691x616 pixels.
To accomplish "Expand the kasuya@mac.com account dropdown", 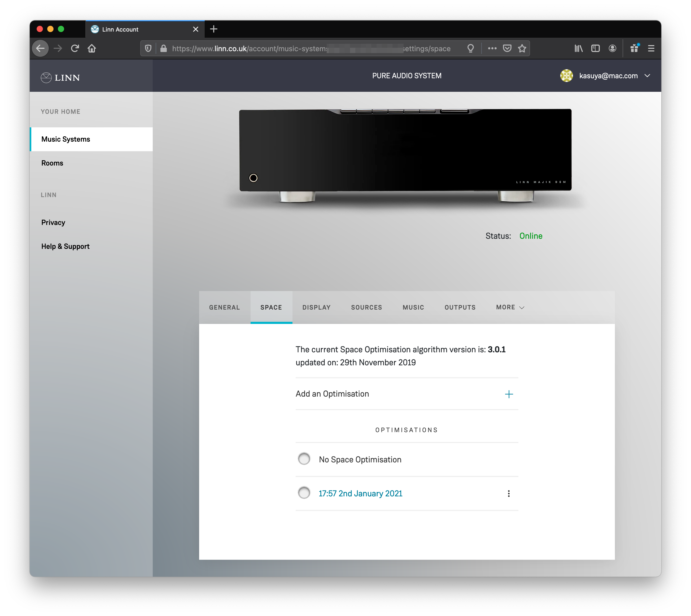I will tap(647, 76).
